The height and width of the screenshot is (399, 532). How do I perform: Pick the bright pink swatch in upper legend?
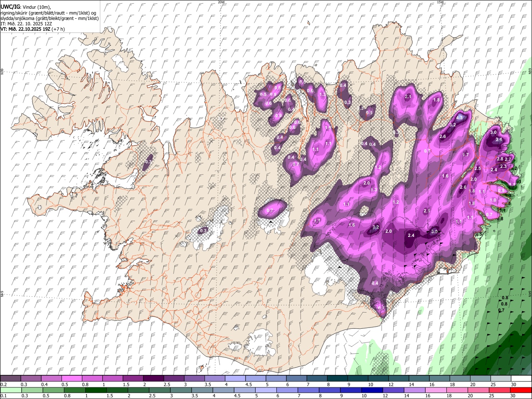pos(71,379)
